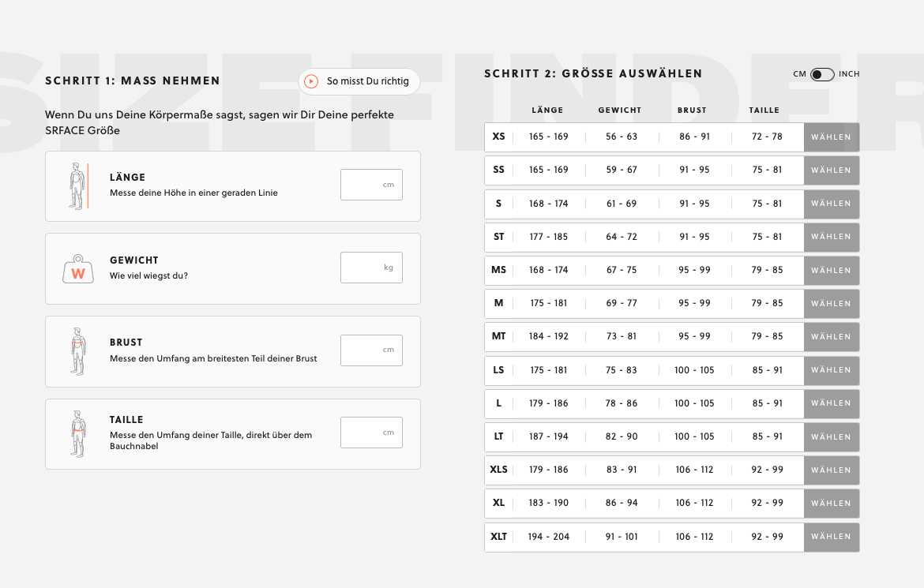924x588 pixels.
Task: Select size L via Wählen button
Action: 831,403
